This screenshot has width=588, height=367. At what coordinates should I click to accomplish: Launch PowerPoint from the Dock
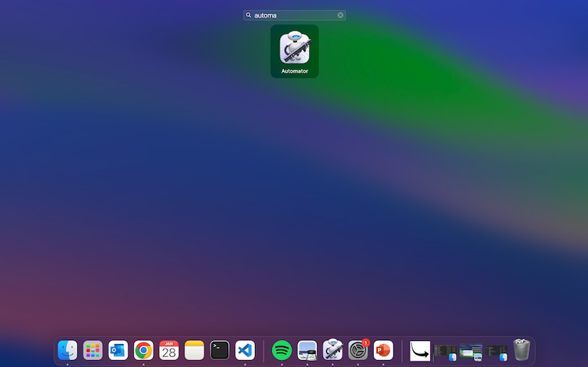[x=384, y=350]
